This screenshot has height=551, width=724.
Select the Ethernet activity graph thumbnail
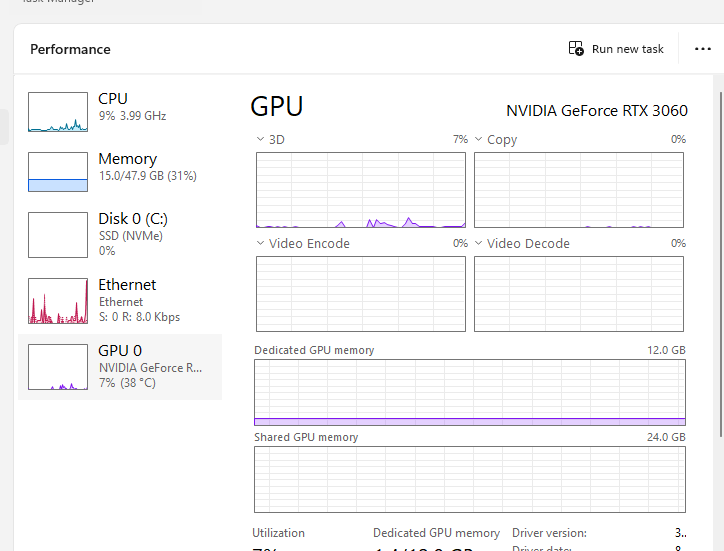(x=58, y=301)
